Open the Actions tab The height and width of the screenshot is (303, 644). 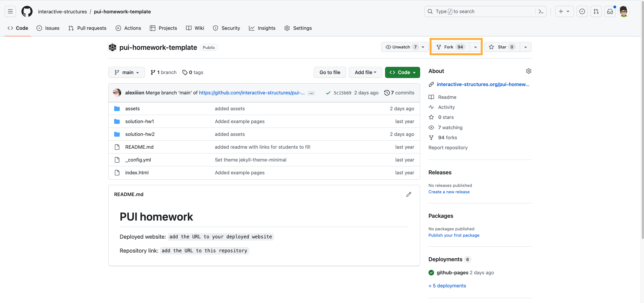pyautogui.click(x=128, y=28)
